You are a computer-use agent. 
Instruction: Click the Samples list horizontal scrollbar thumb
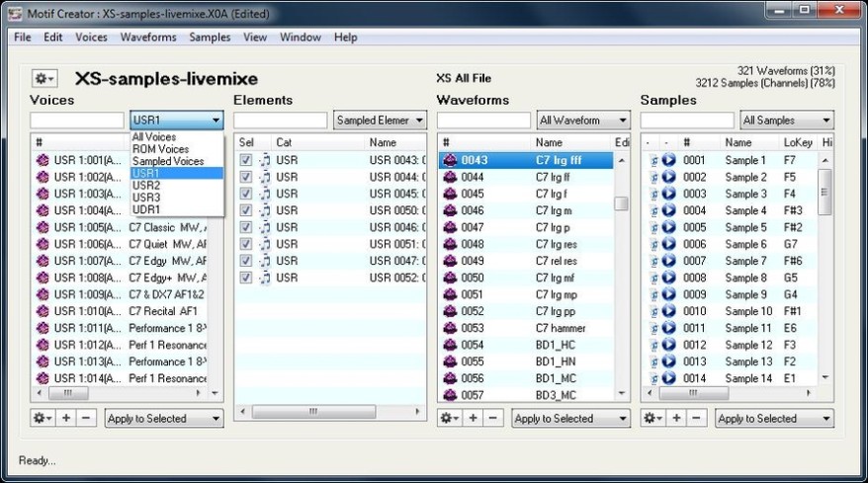(694, 393)
